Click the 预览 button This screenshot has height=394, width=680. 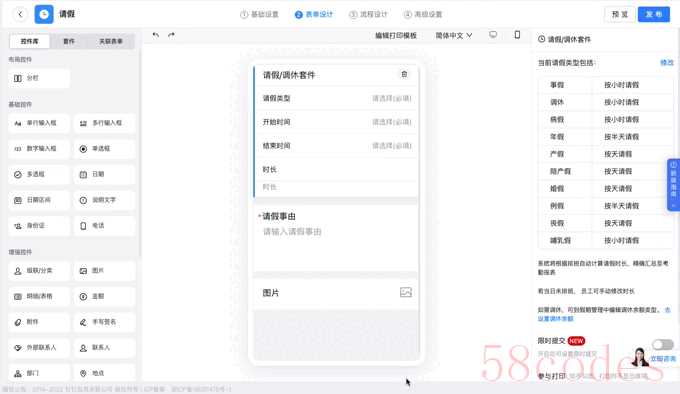[620, 14]
